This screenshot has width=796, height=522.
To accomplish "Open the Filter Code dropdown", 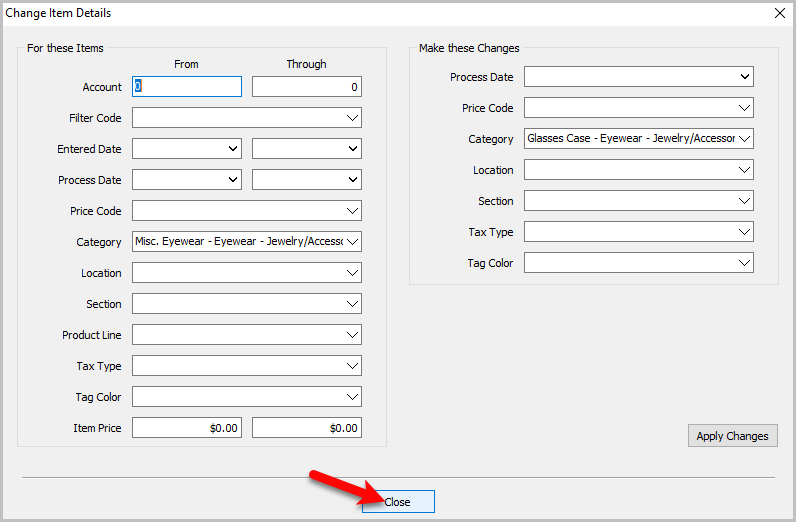I will click(247, 118).
